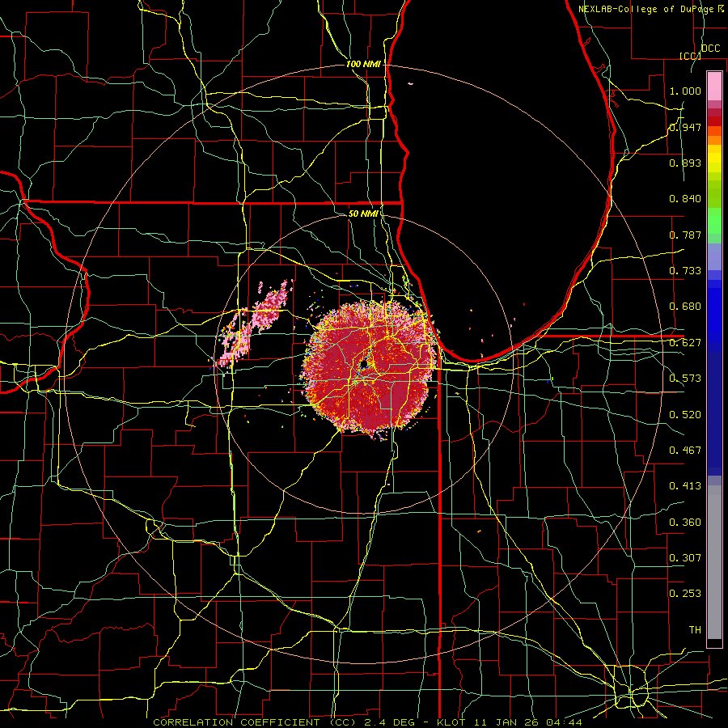Click the 0.840 color scale value
The height and width of the screenshot is (728, 728).
[685, 199]
